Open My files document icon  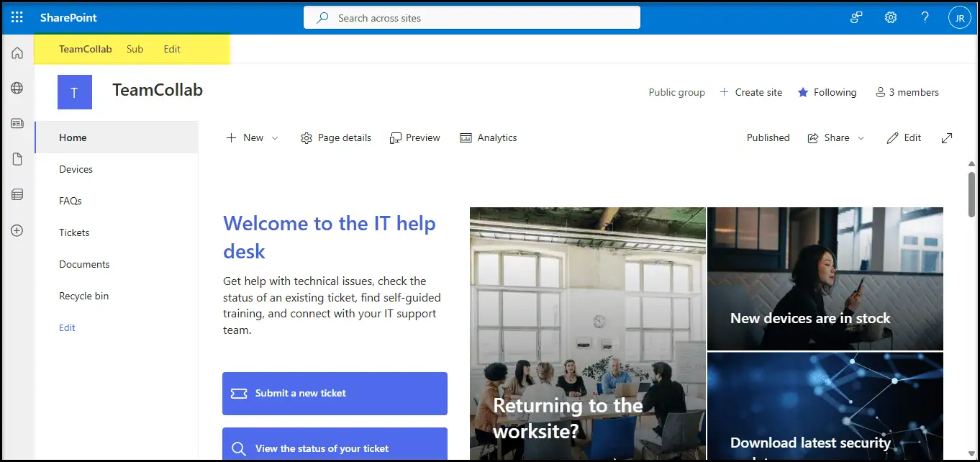point(17,159)
